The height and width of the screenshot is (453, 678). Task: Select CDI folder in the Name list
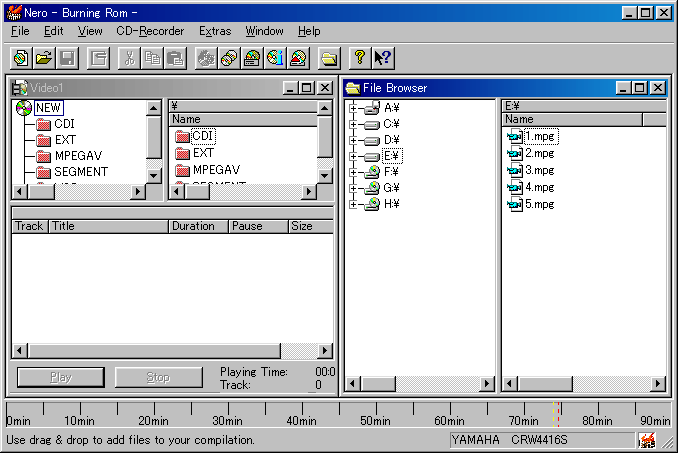click(203, 136)
